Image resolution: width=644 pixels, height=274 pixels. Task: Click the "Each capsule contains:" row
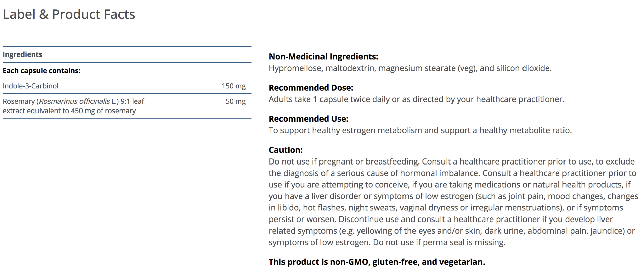(x=42, y=71)
